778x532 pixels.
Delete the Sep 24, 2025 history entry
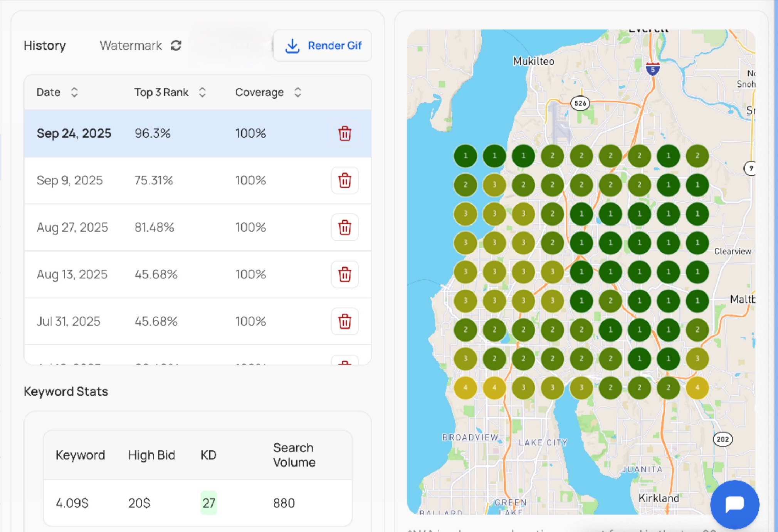pyautogui.click(x=344, y=134)
